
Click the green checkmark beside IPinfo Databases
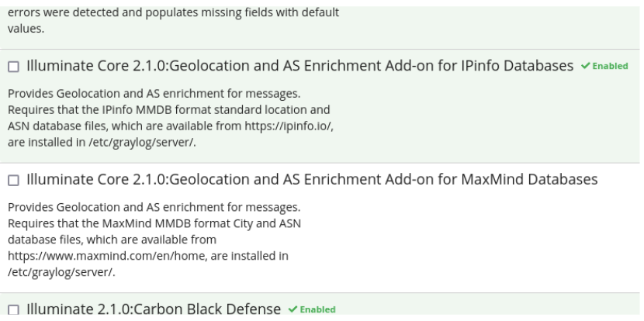[x=583, y=66]
